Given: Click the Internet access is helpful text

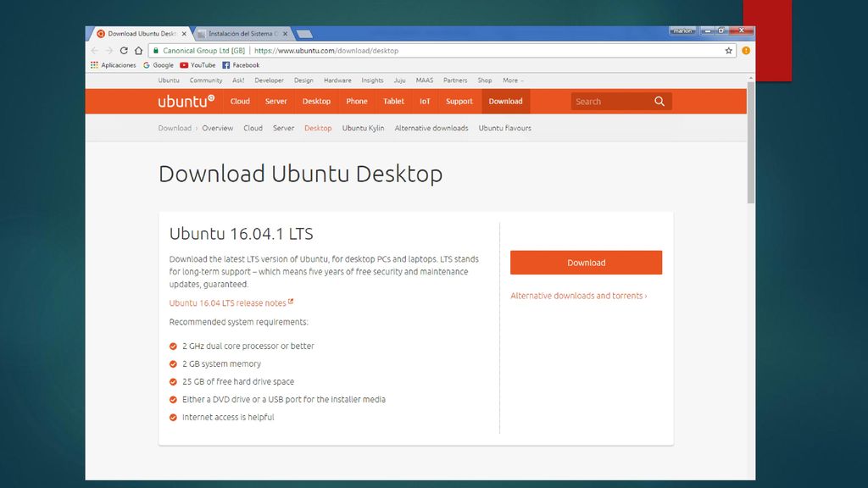Looking at the screenshot, I should [228, 417].
